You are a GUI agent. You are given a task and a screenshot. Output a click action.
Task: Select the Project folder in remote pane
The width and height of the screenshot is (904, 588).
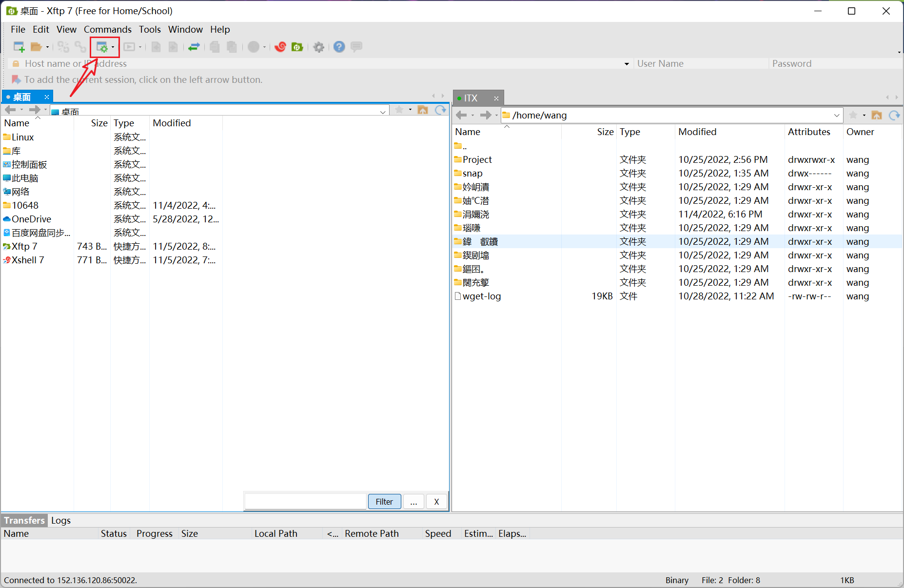point(477,159)
